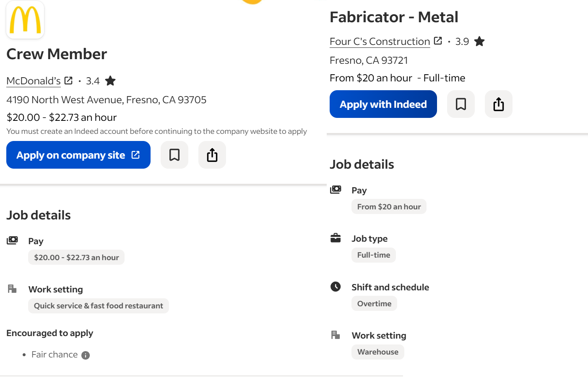Image resolution: width=588 pixels, height=386 pixels.
Task: Select the Overtime schedule chip
Action: click(375, 303)
